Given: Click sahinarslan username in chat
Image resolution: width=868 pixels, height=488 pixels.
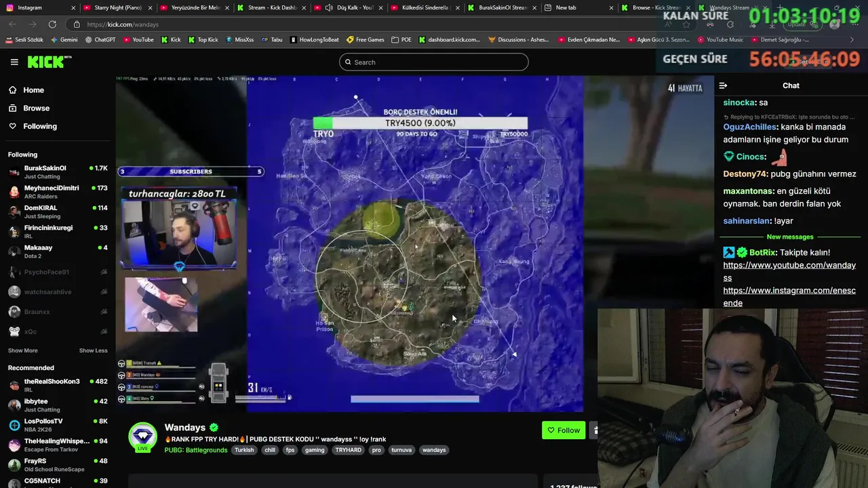Looking at the screenshot, I should [747, 221].
